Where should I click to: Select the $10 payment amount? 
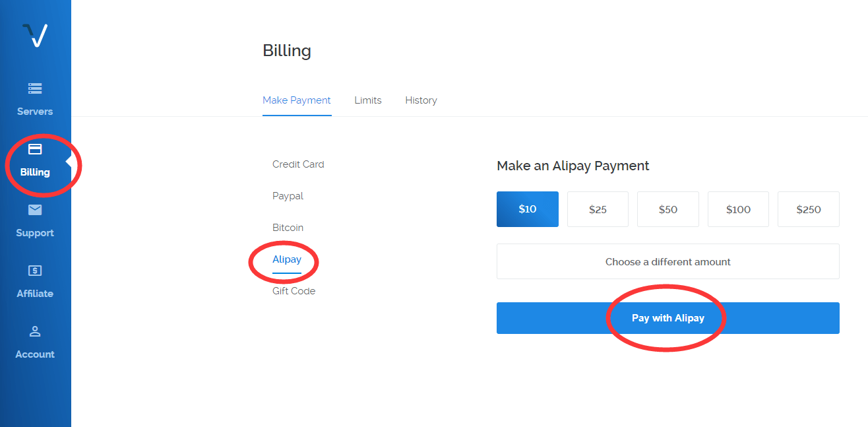coord(528,209)
